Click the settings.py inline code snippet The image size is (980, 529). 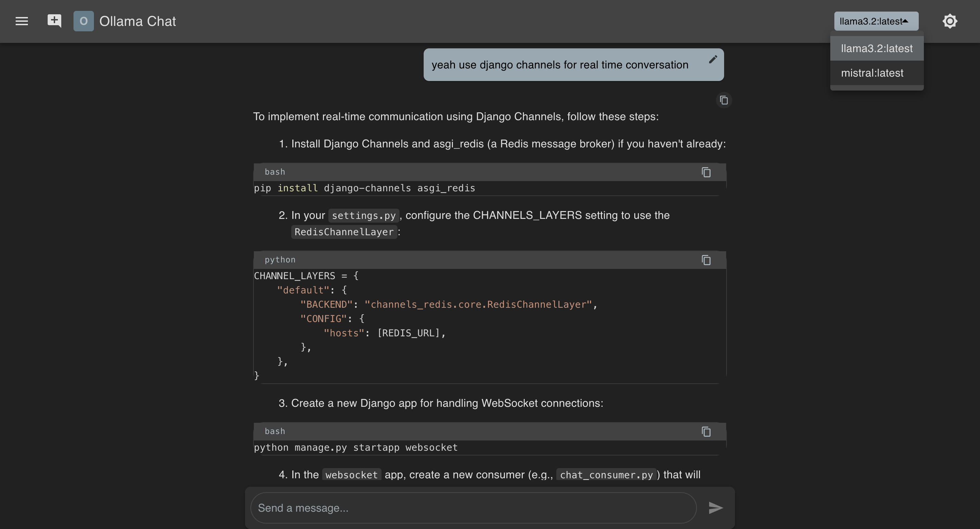tap(363, 216)
